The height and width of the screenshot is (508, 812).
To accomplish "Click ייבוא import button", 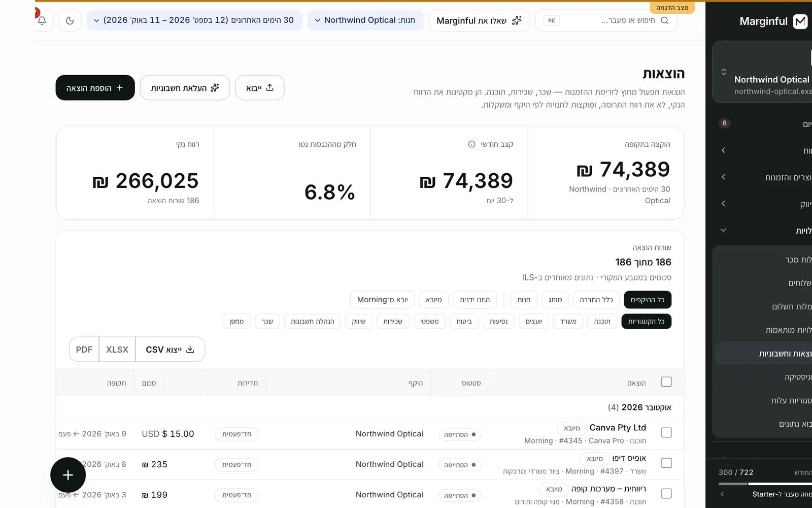I will (260, 88).
